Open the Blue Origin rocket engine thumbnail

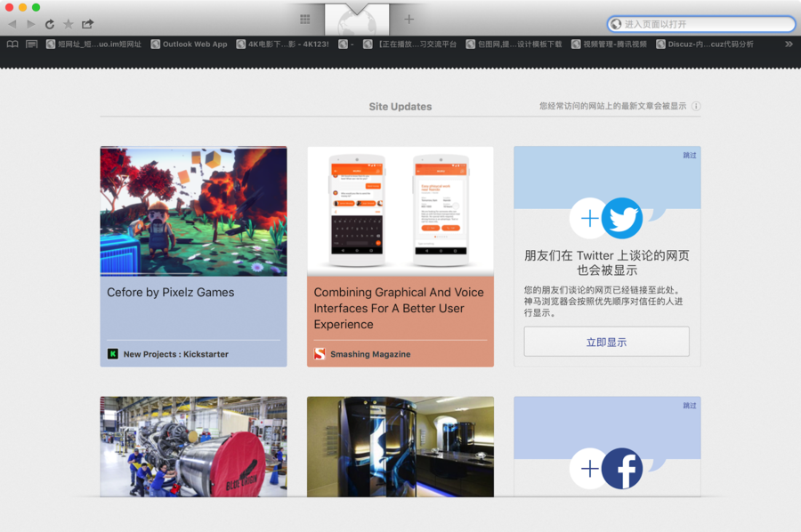point(194,447)
